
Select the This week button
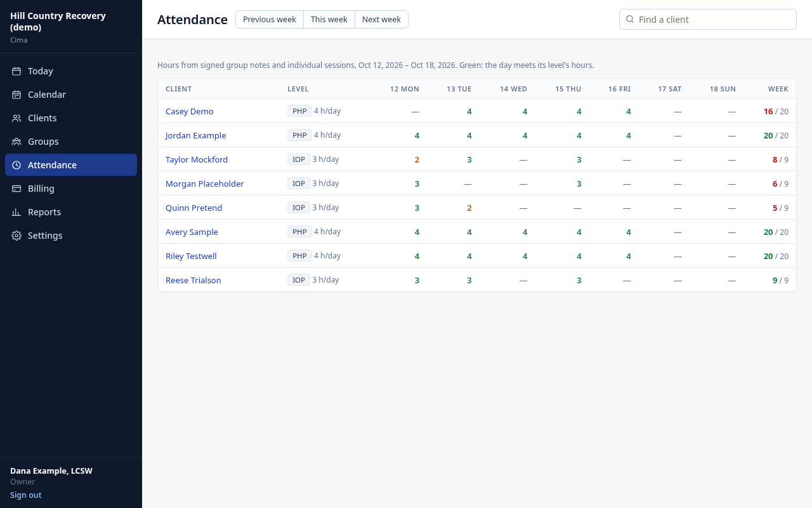pyautogui.click(x=329, y=19)
